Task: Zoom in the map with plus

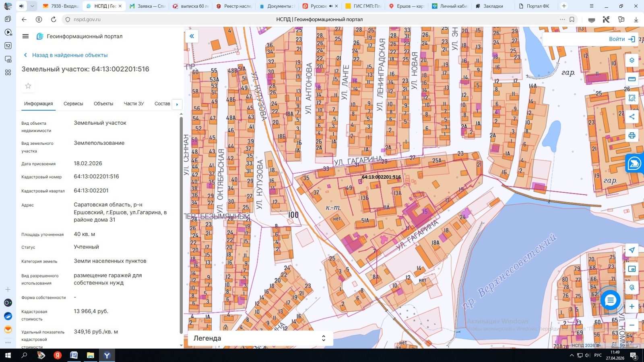Action: coord(632,306)
